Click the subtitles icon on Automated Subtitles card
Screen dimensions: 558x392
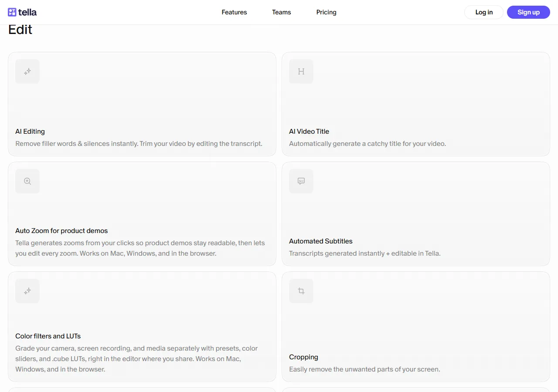point(301,181)
